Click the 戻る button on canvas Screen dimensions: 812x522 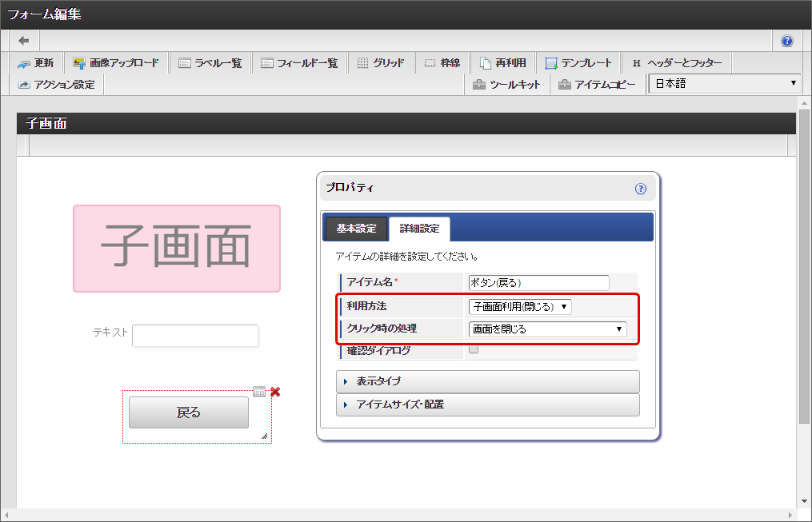click(x=189, y=412)
